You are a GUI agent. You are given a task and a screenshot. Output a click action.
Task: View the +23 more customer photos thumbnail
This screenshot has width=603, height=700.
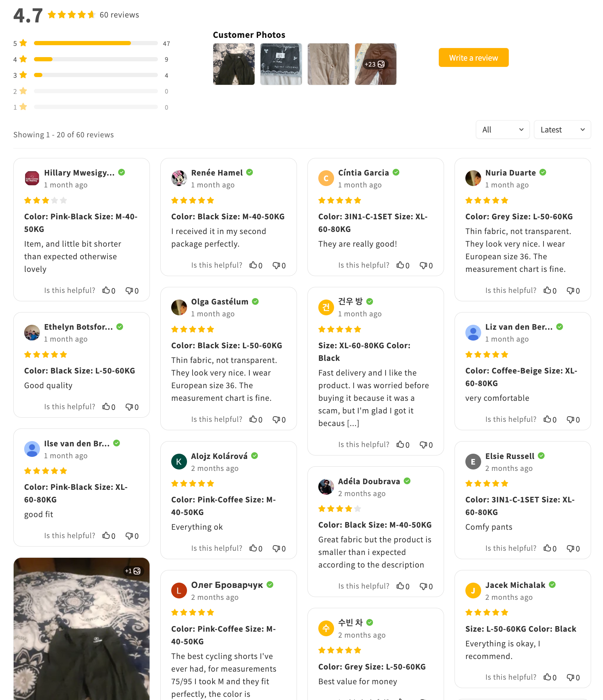(x=376, y=64)
